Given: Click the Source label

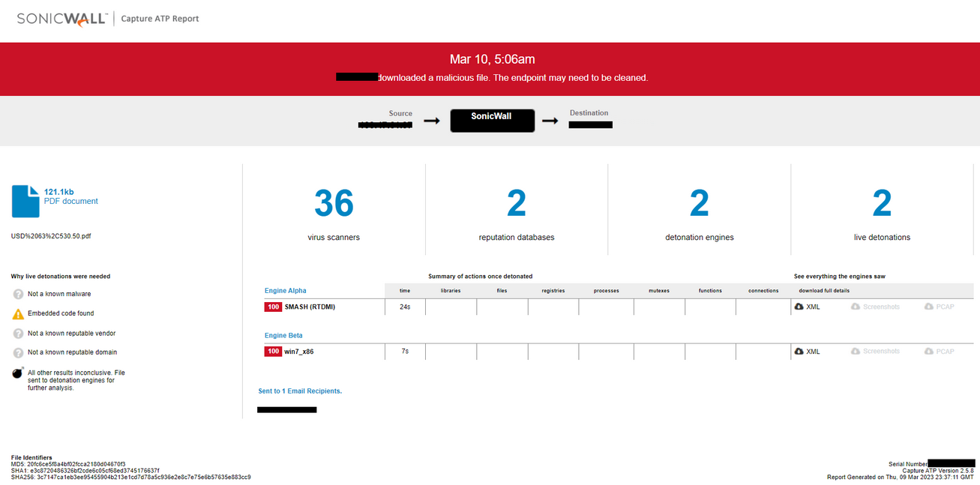Looking at the screenshot, I should (x=400, y=114).
